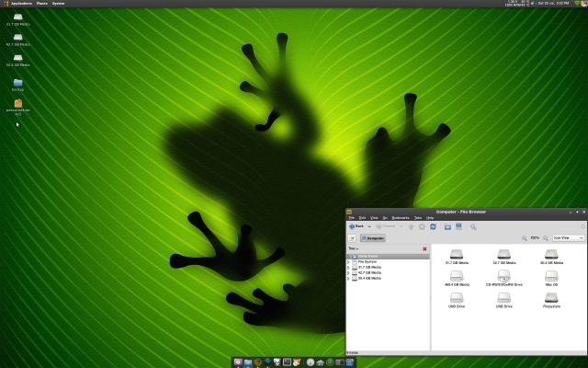Select the blue backup folder on desktop
Viewport: 588px width, 368px height.
pos(18,85)
